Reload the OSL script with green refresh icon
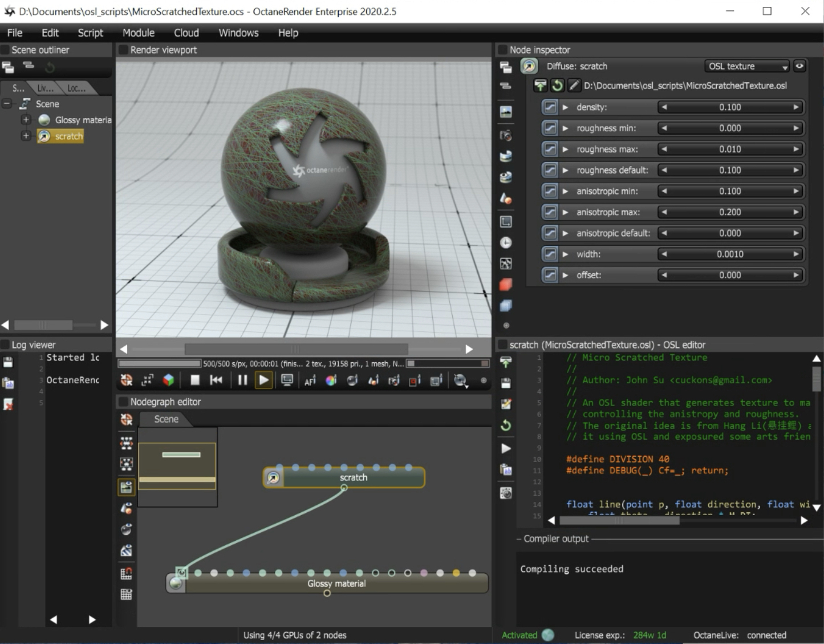The height and width of the screenshot is (644, 824). [x=557, y=86]
